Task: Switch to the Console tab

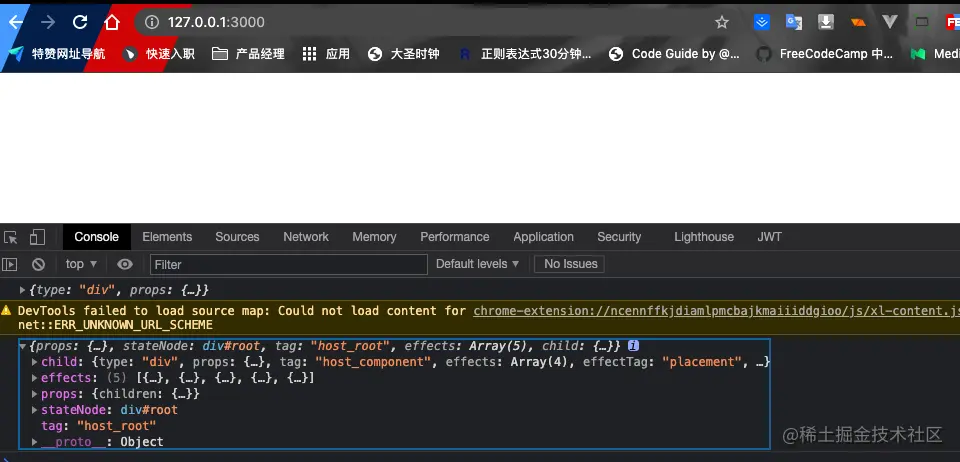Action: point(96,237)
